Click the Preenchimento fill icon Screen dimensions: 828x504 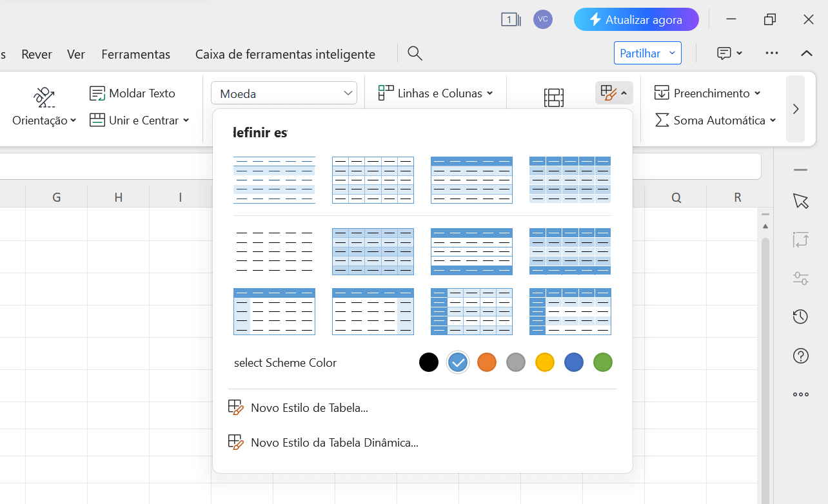662,93
